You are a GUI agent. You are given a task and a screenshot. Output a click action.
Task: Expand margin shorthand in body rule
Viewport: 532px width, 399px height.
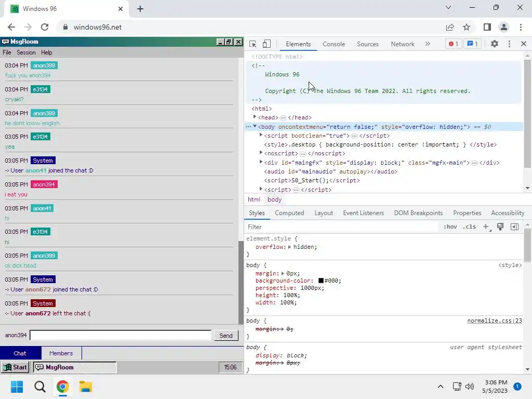click(283, 273)
